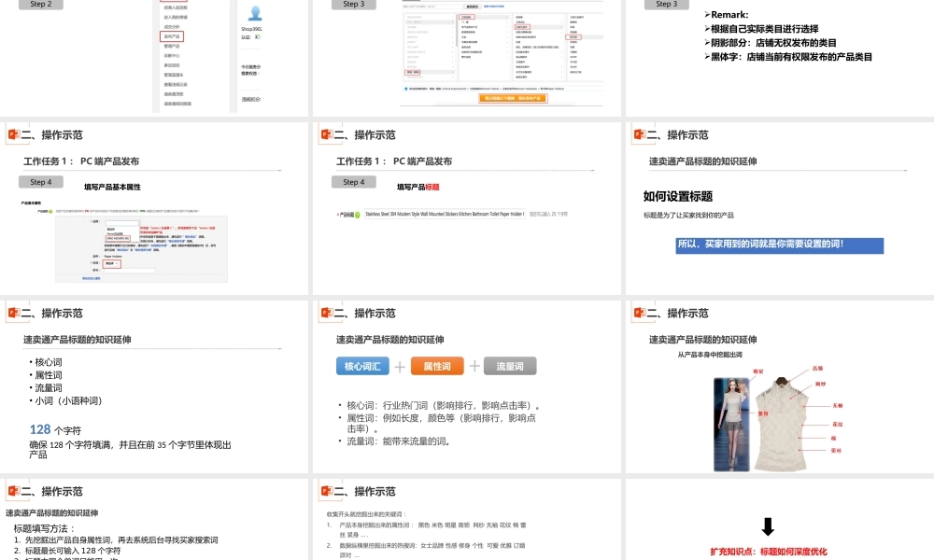The height and width of the screenshot is (560, 934).
Task: Click the Shop3902 profile avatar icon
Action: pyautogui.click(x=256, y=14)
